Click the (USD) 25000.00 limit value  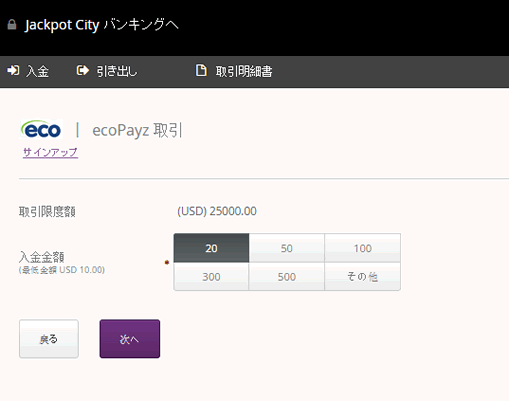tap(217, 211)
